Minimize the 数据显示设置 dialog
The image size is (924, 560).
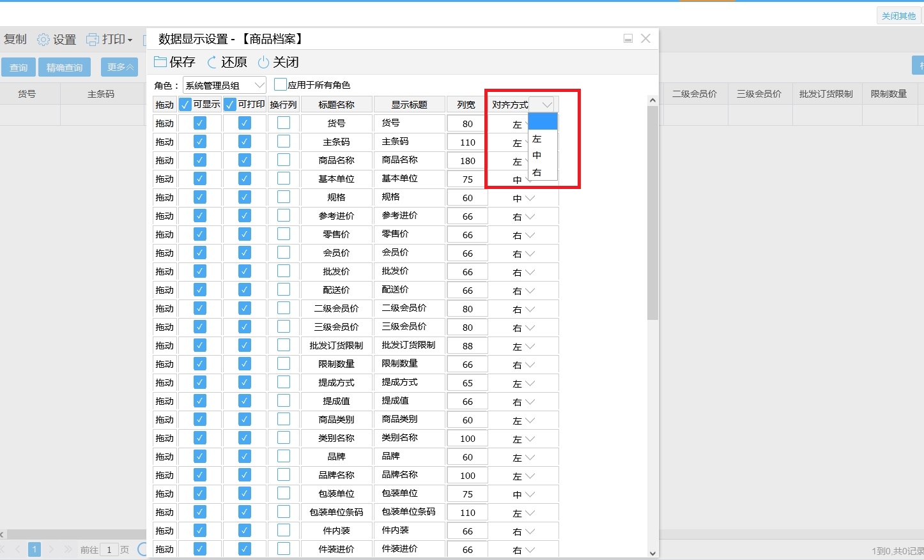click(x=628, y=39)
